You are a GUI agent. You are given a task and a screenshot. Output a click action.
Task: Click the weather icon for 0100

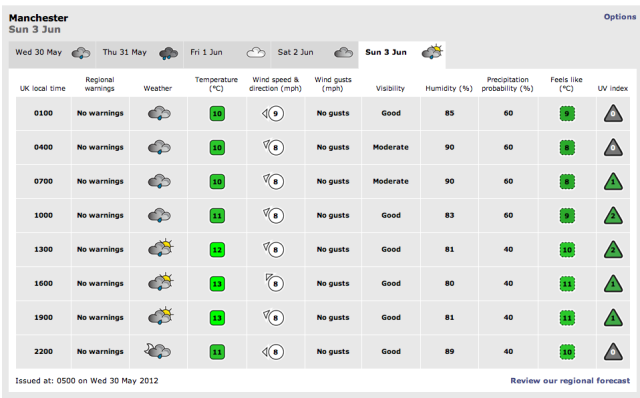coord(159,113)
